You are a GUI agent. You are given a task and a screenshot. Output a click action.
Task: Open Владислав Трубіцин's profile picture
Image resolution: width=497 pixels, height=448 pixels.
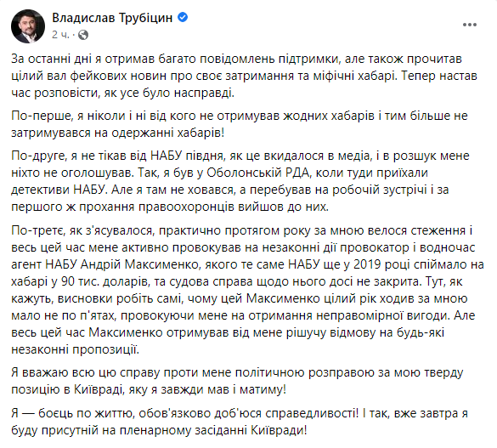click(28, 26)
